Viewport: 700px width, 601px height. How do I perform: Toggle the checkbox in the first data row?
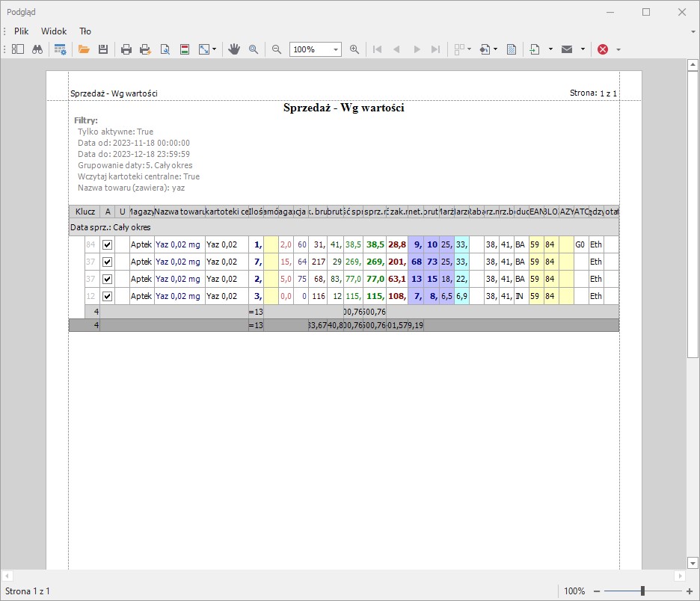107,244
